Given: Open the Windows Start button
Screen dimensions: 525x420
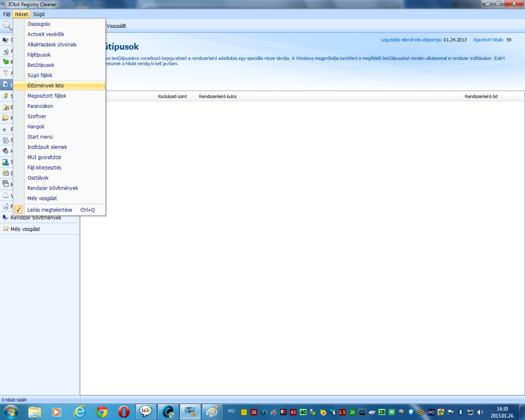Looking at the screenshot, I should [x=11, y=412].
